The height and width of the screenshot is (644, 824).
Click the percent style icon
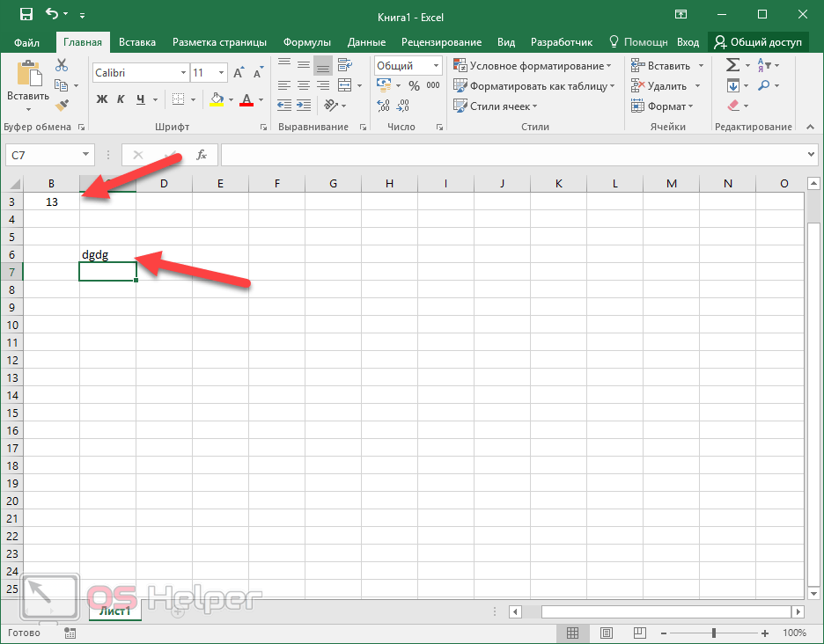tap(413, 85)
